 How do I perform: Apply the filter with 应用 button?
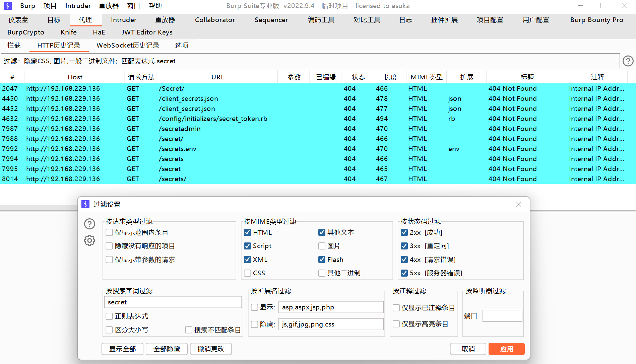[x=507, y=349]
